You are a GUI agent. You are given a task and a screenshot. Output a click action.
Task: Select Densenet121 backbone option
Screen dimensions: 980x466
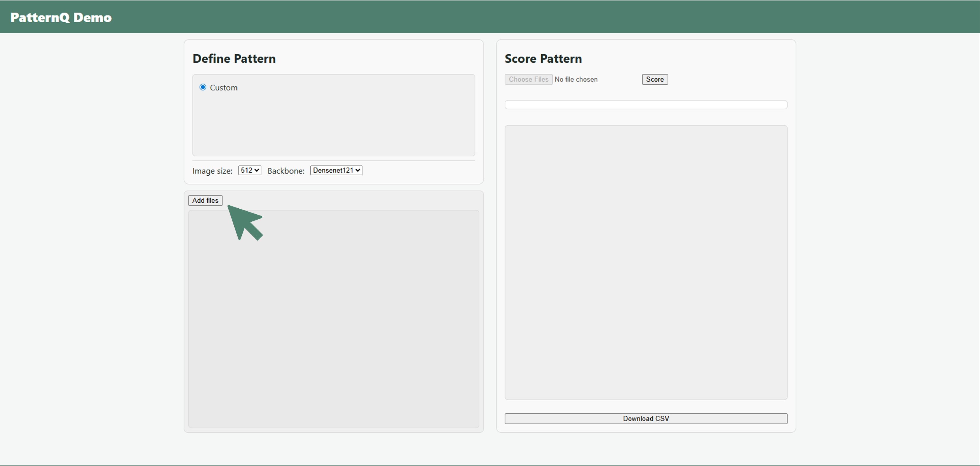(336, 170)
